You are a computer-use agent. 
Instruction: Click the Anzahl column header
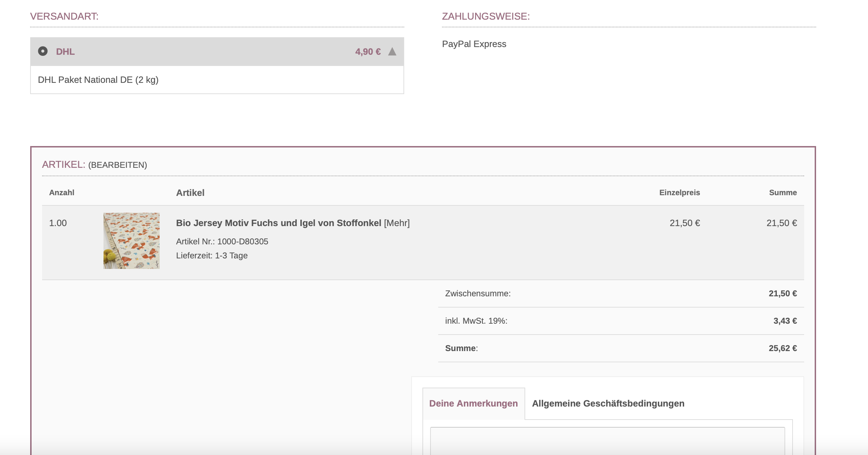tap(62, 192)
